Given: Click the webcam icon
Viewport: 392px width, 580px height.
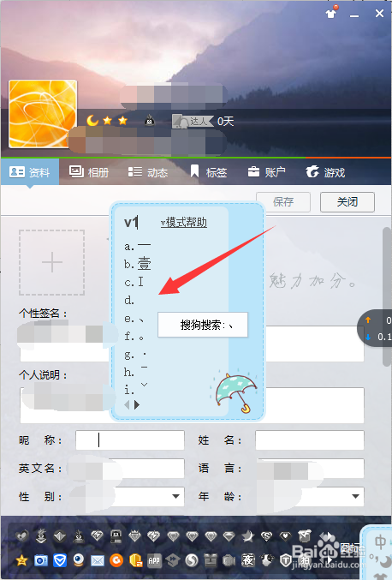Looking at the screenshot, I should 79,561.
